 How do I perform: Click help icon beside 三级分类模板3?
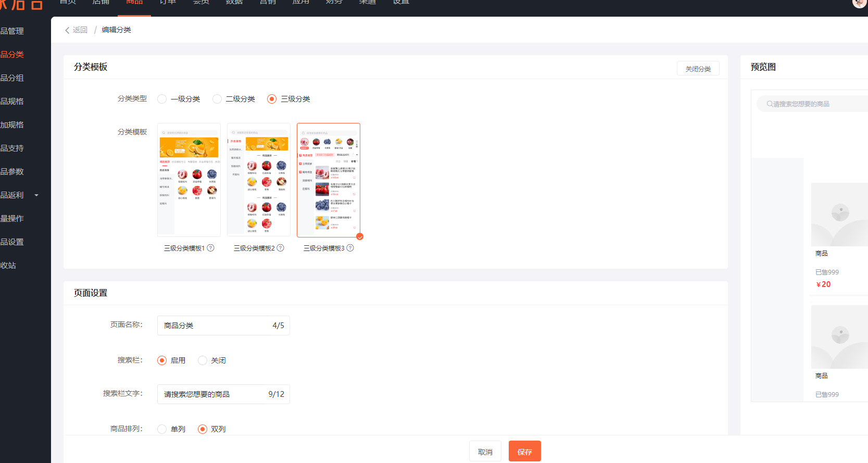(x=350, y=248)
